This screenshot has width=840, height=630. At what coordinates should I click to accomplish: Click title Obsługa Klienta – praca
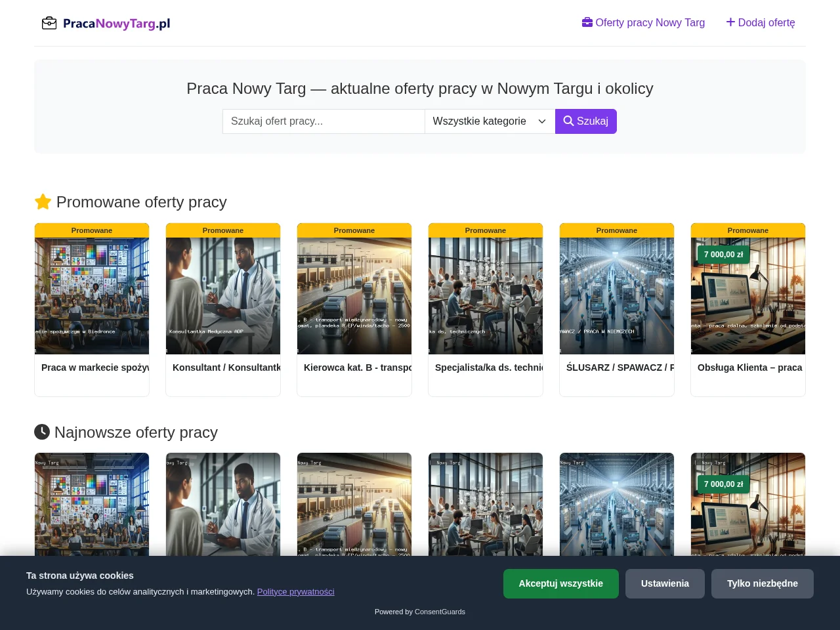point(750,367)
